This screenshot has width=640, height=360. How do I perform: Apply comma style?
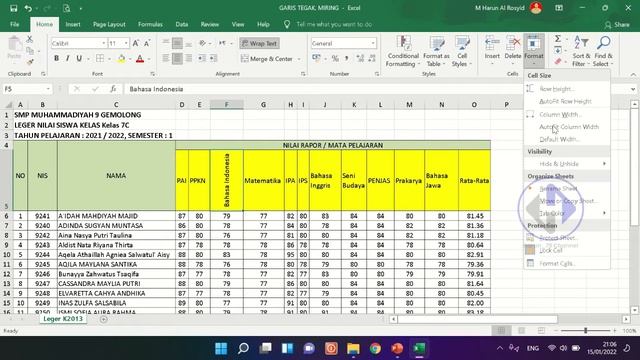(x=346, y=59)
